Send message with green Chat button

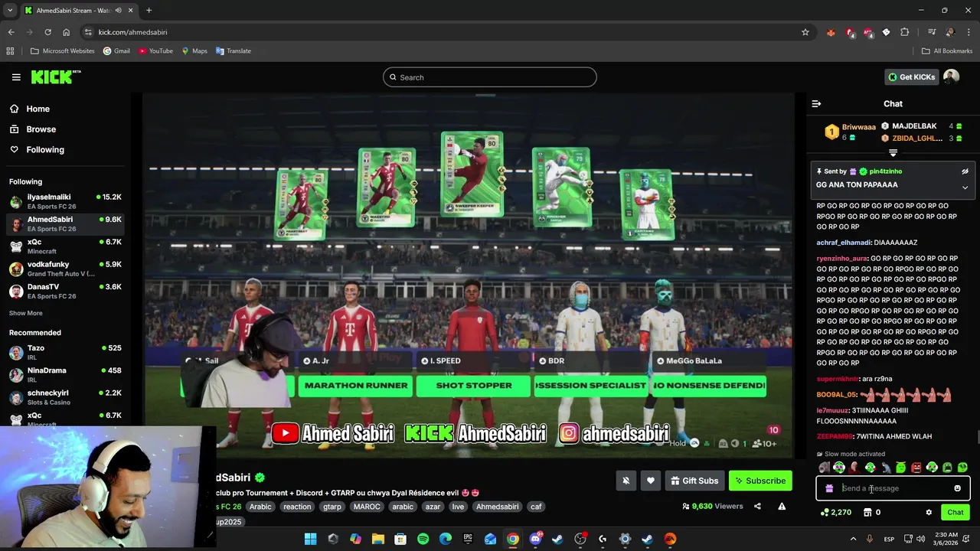[x=955, y=513]
